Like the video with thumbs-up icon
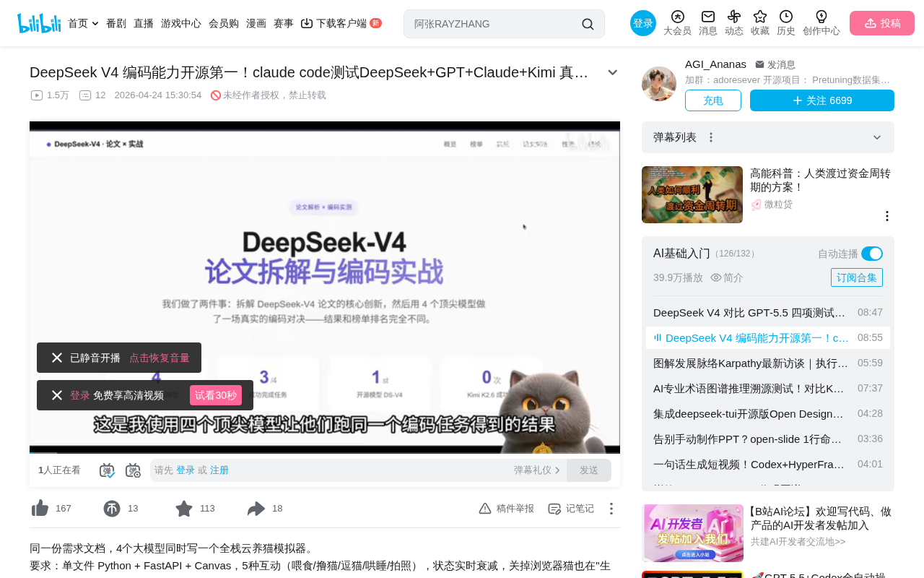Screen dimensions: 924x578 (40, 509)
